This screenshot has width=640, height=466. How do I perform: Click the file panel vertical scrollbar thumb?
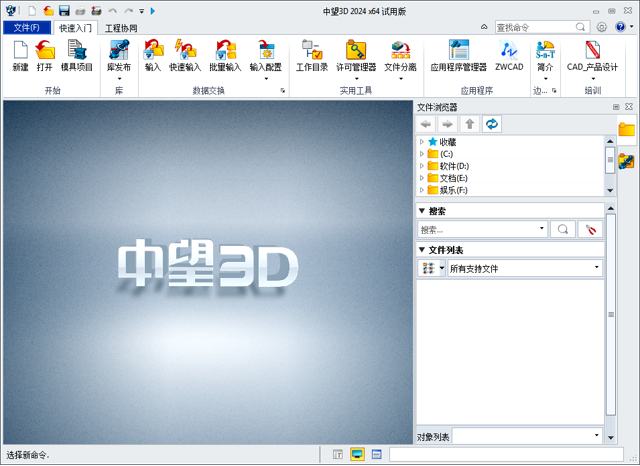(611, 314)
